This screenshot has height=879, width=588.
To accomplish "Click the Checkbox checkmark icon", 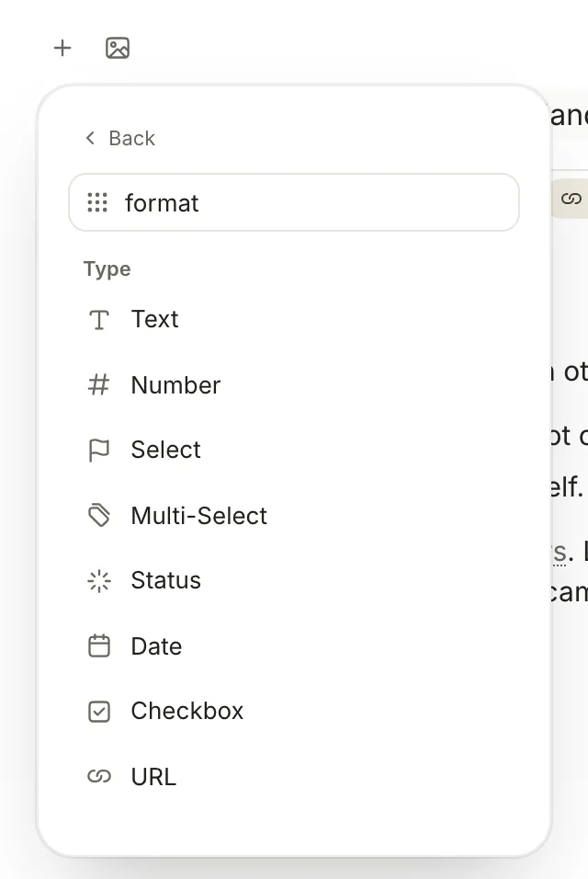I will (x=99, y=712).
